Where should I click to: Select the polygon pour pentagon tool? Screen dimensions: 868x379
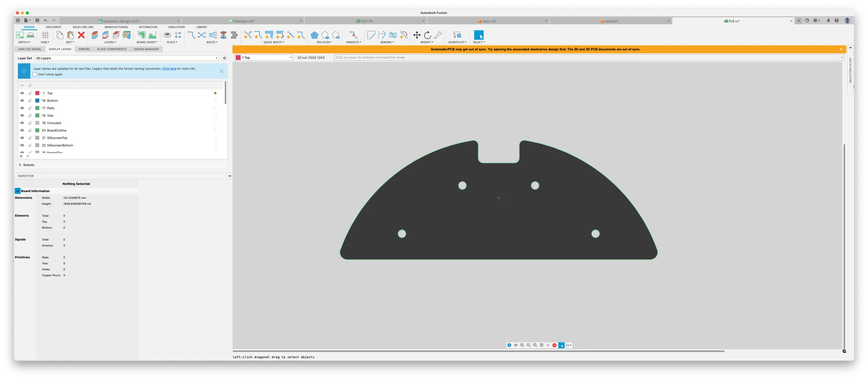314,35
